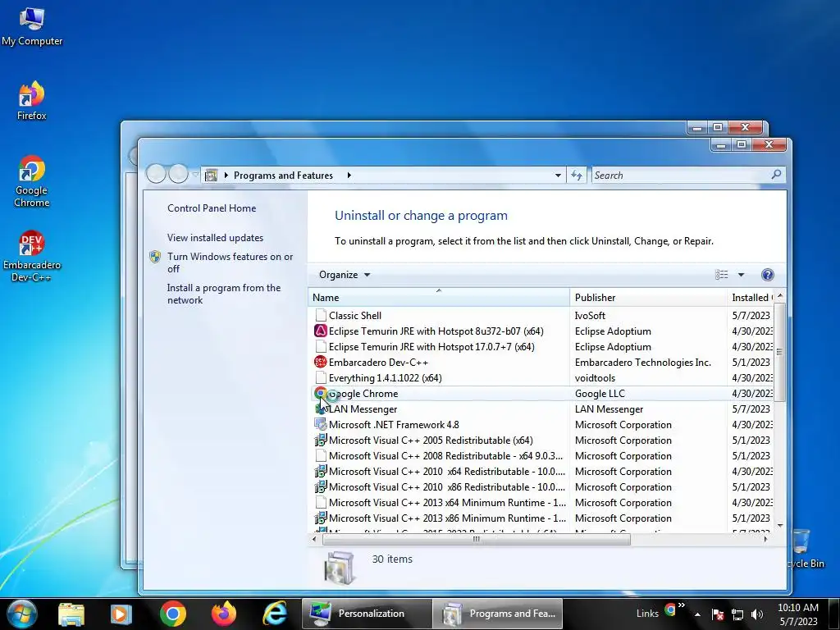Click the refresh button by address bar
Image resolution: width=840 pixels, height=630 pixels.
pyautogui.click(x=577, y=176)
